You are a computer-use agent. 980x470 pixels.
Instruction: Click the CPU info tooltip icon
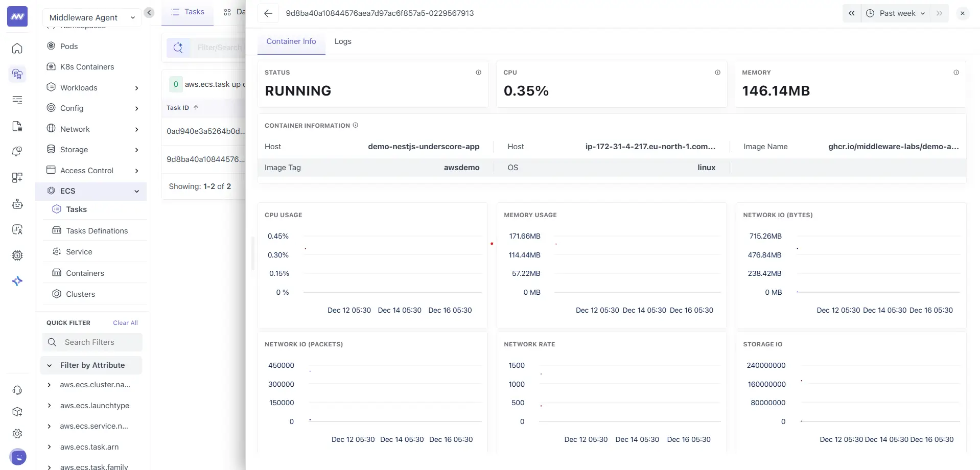pos(717,73)
